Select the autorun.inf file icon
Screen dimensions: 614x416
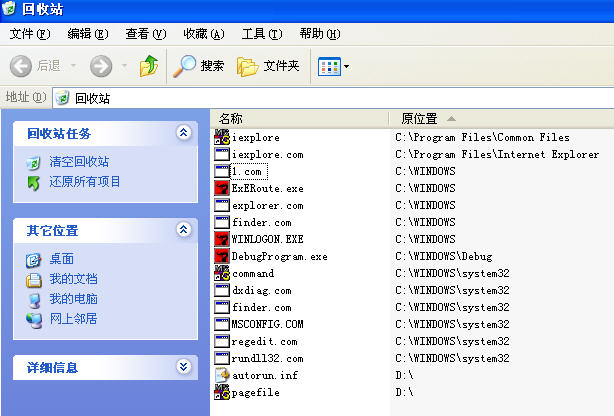[x=222, y=375]
